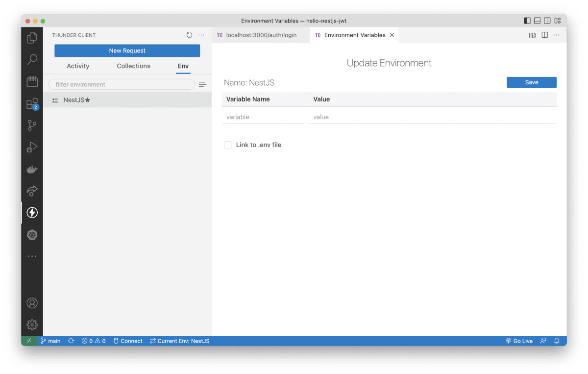Open the Live Share arrow icon

pos(32,191)
